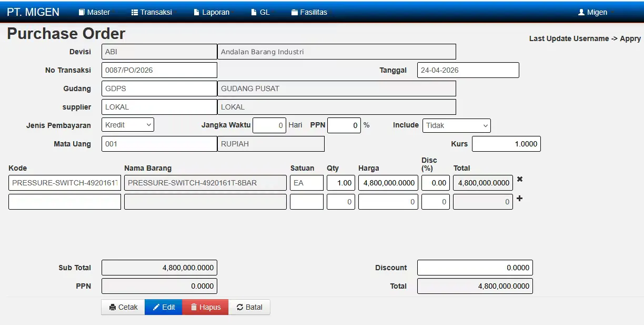Click the Kurs field 1.0000

[x=506, y=144]
